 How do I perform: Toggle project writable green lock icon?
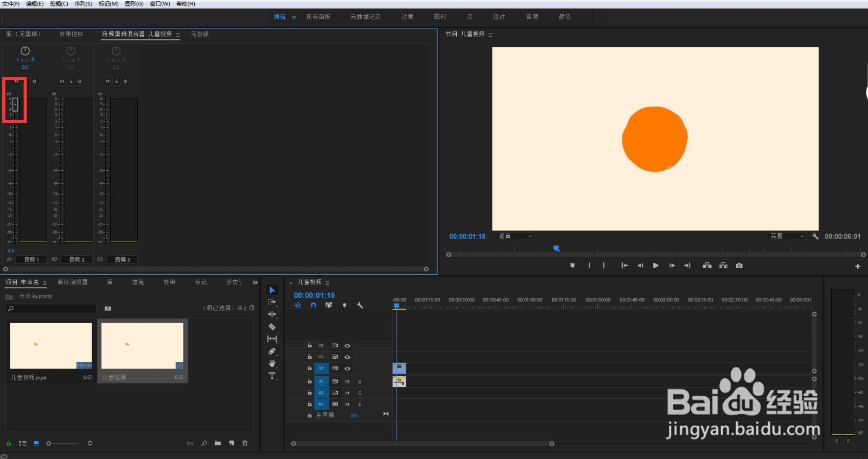[9, 443]
